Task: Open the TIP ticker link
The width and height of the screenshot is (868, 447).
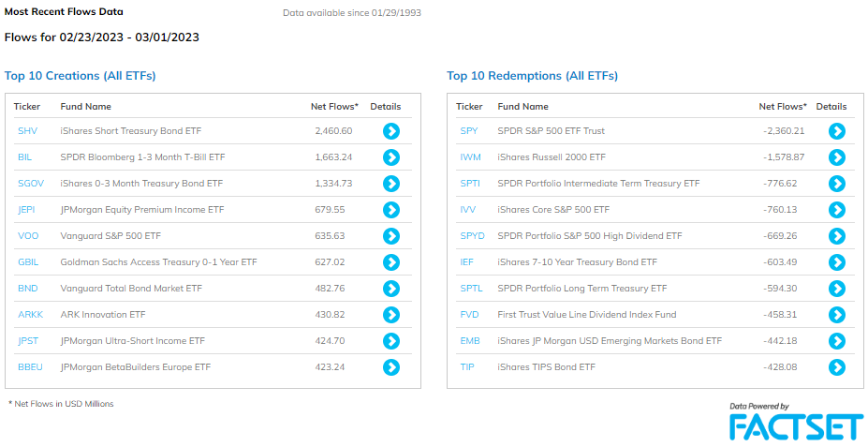Action: [467, 367]
